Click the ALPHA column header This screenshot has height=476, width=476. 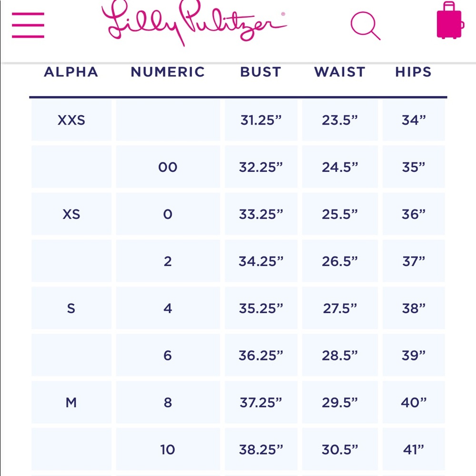pyautogui.click(x=71, y=72)
